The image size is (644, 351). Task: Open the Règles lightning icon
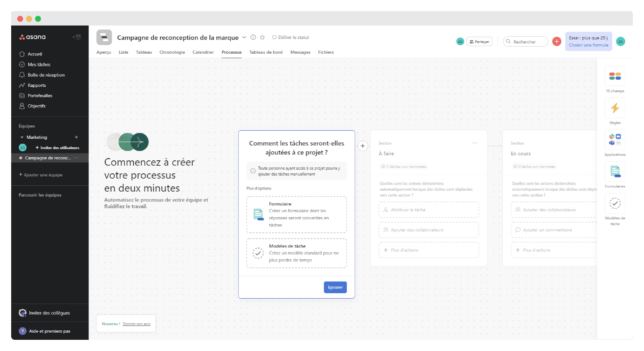(x=615, y=108)
